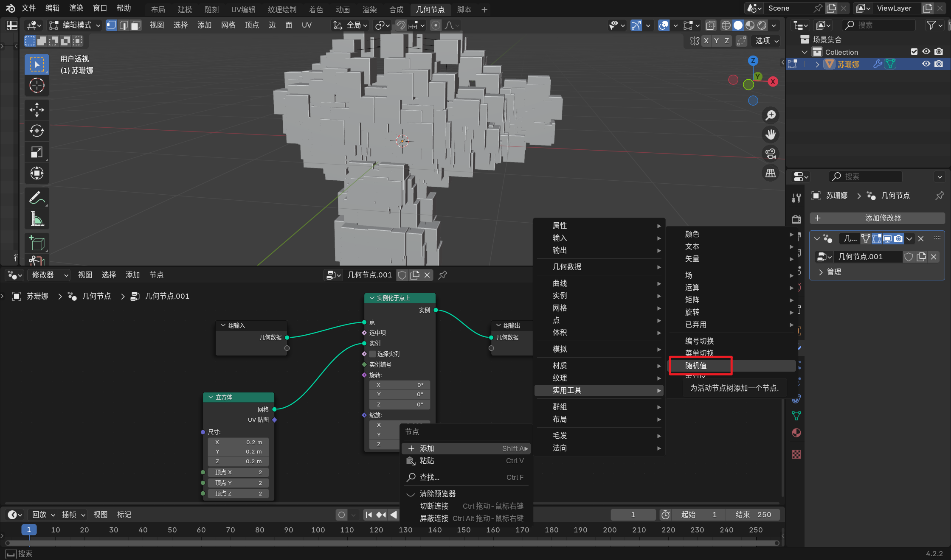This screenshot has width=951, height=560.
Task: Play the animation in reverse
Action: point(394,515)
